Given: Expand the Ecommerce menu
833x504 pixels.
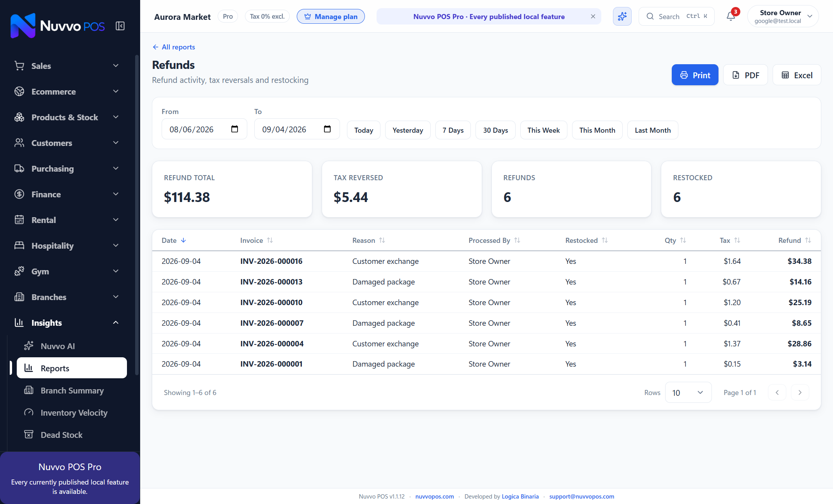Looking at the screenshot, I should pos(66,91).
